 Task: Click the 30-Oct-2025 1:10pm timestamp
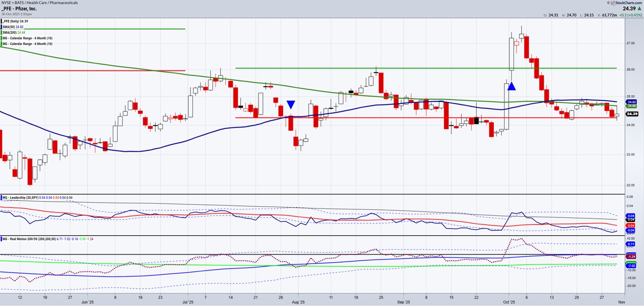17,14
